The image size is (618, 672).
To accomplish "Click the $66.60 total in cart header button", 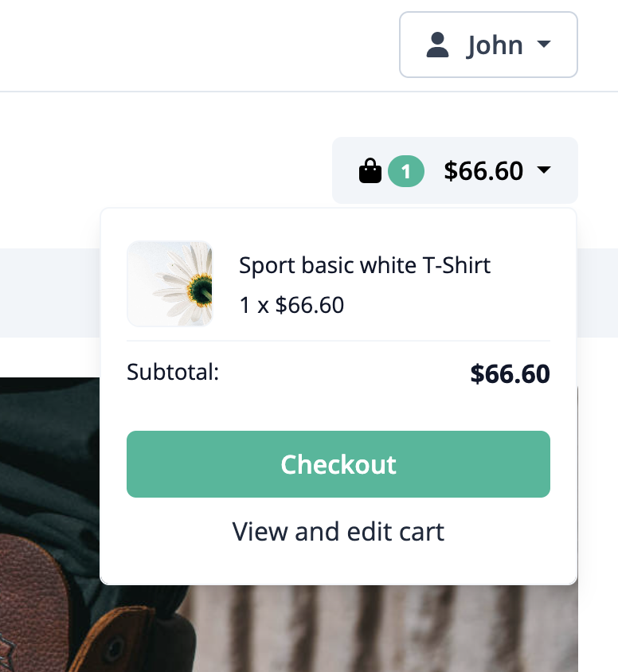I will (x=483, y=171).
